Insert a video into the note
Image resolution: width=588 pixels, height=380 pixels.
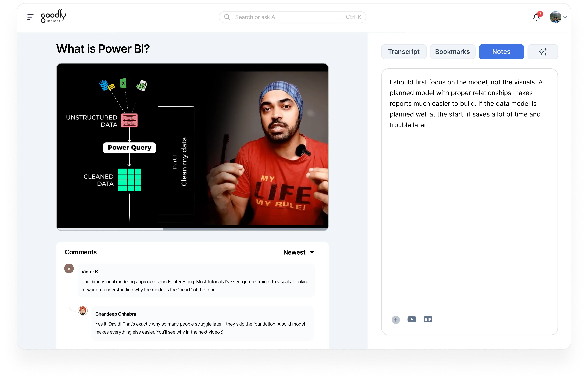(411, 319)
